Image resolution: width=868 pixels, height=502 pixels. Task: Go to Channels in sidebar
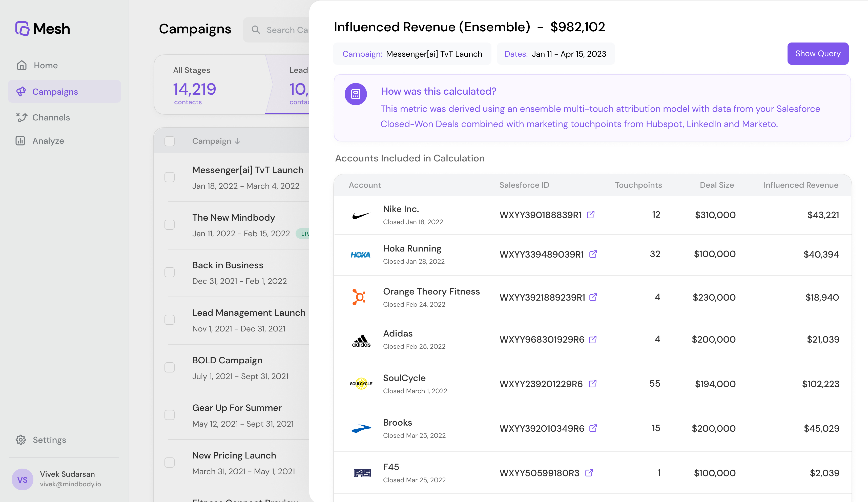(51, 117)
